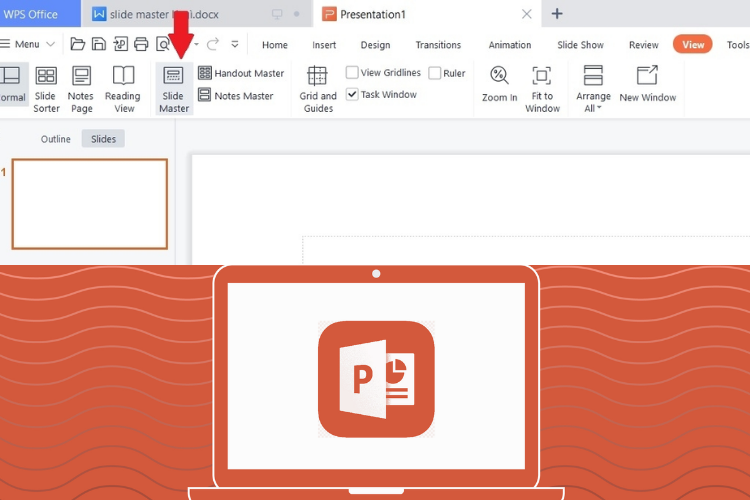The height and width of the screenshot is (500, 750).
Task: Click the Zoom In tool
Action: [499, 85]
